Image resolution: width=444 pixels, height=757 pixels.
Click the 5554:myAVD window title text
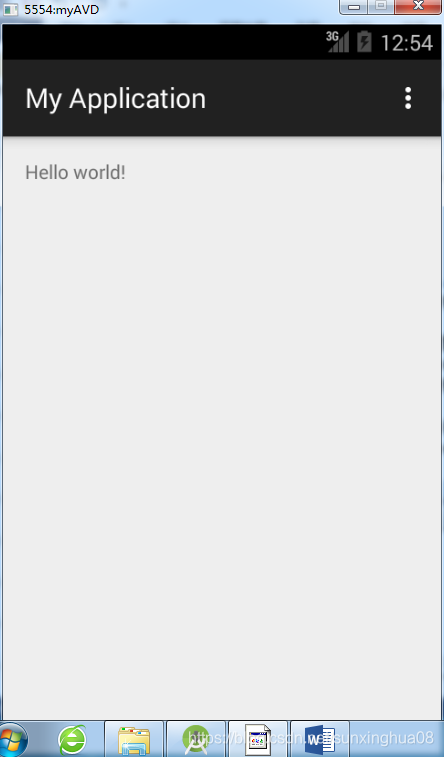coord(61,10)
